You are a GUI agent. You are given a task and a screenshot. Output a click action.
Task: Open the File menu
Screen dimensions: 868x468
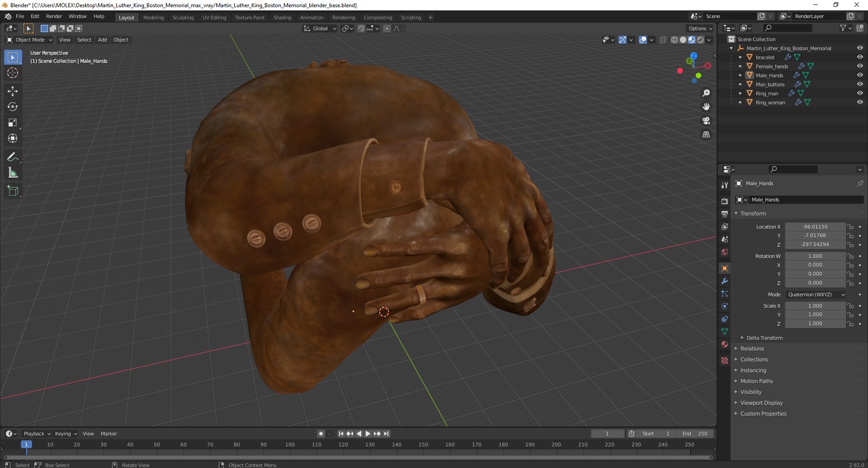click(x=20, y=16)
